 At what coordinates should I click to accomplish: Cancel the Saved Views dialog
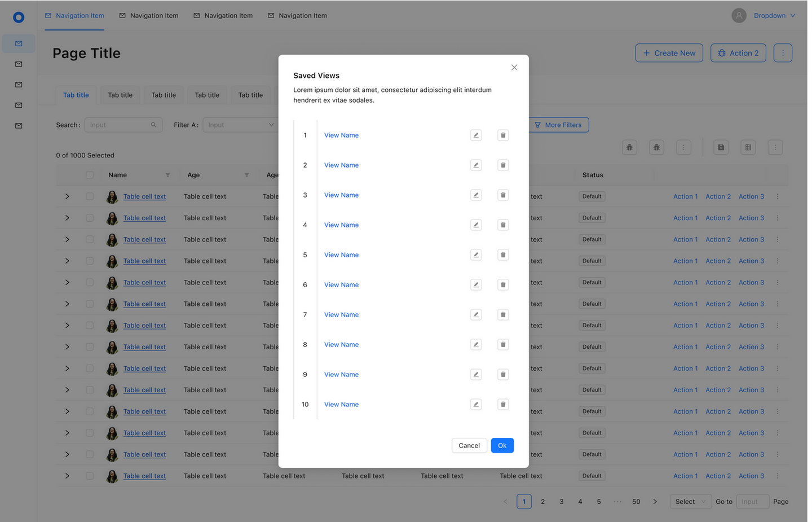[x=469, y=446]
